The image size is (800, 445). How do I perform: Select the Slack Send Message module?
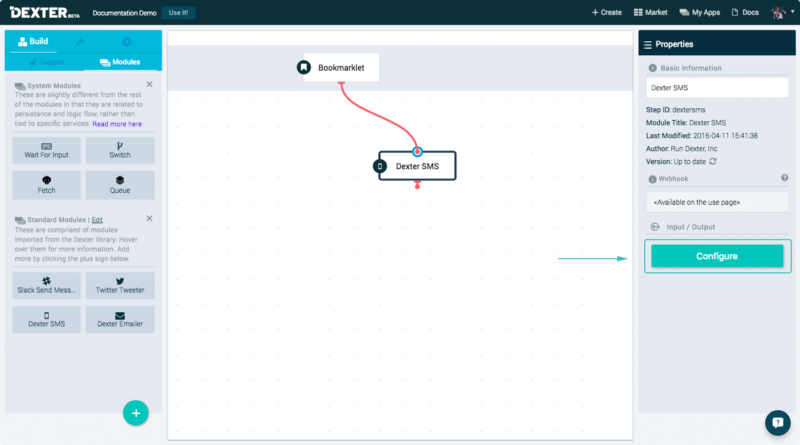coord(46,285)
